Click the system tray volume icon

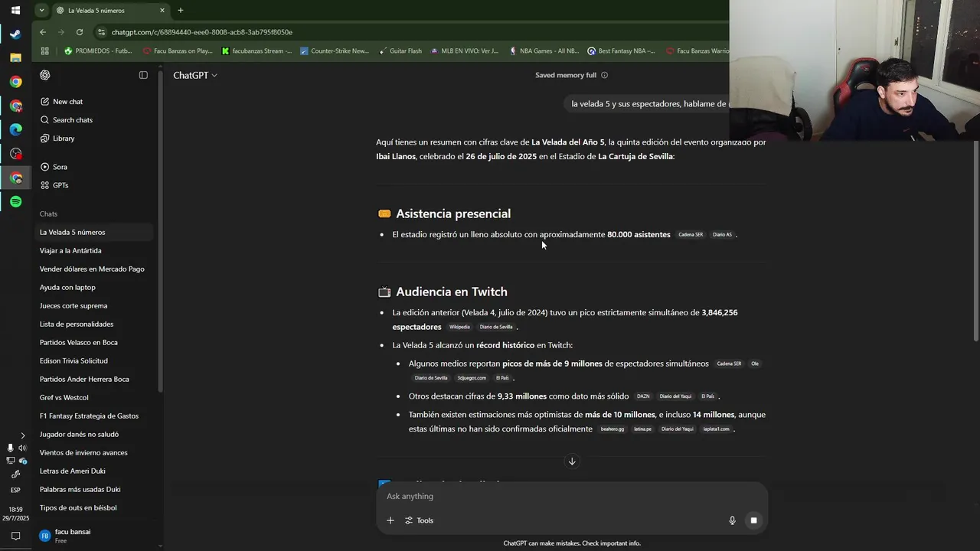22,448
